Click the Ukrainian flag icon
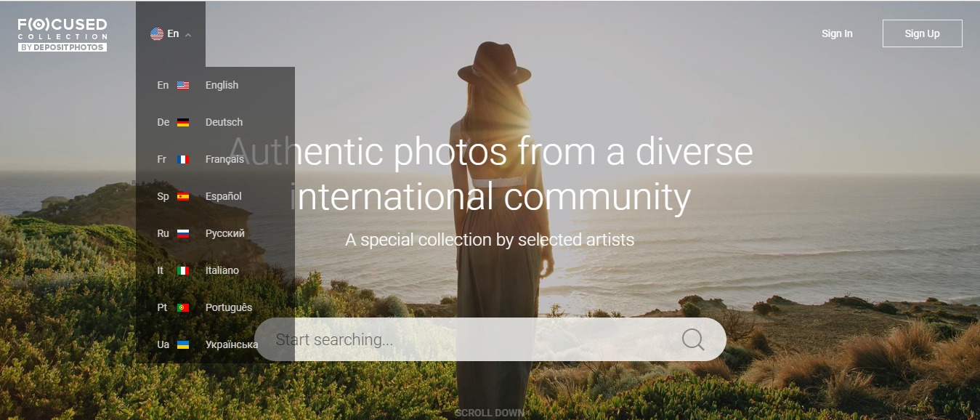Viewport: 980px width, 420px height. click(183, 344)
